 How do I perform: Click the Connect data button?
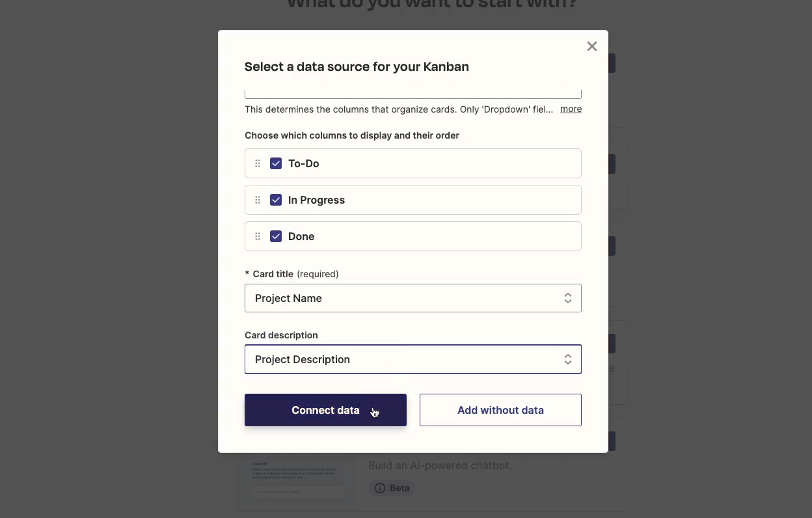(325, 410)
